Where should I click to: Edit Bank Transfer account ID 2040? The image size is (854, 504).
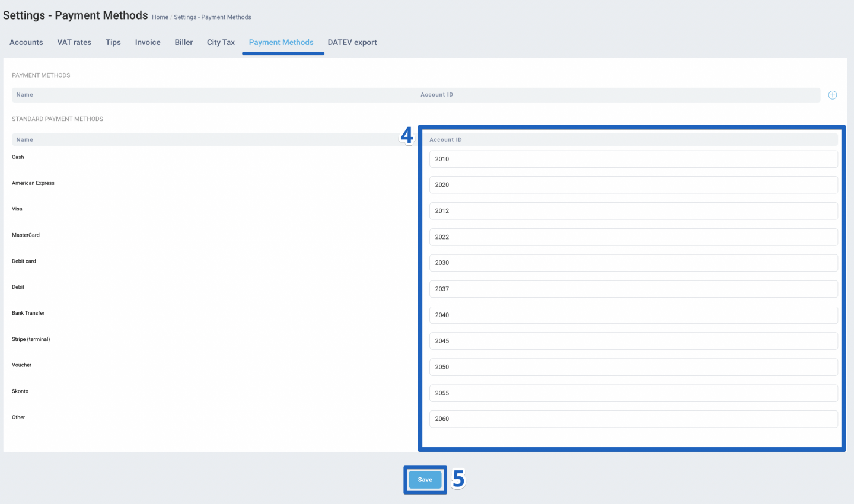633,315
